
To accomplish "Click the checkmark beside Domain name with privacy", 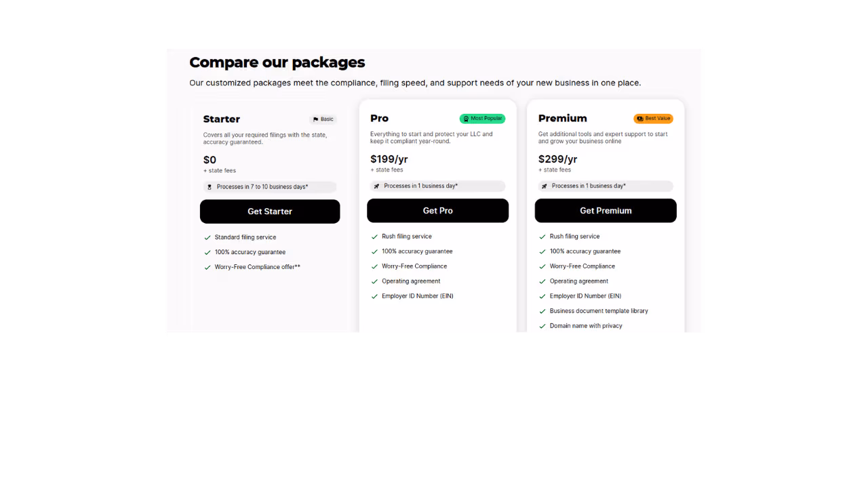I will 542,326.
